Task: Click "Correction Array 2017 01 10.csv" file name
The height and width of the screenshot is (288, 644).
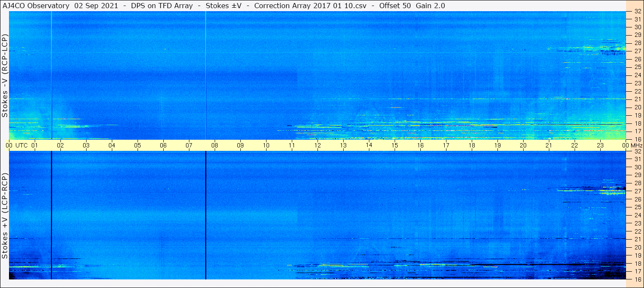Action: click(310, 6)
